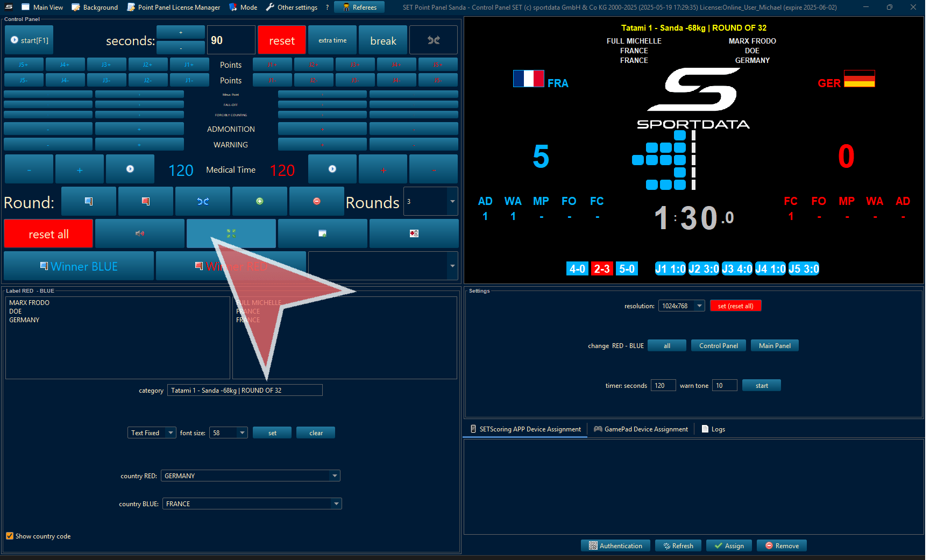Switch to GamePad Device Assignment tab
The height and width of the screenshot is (560, 930).
click(x=641, y=429)
